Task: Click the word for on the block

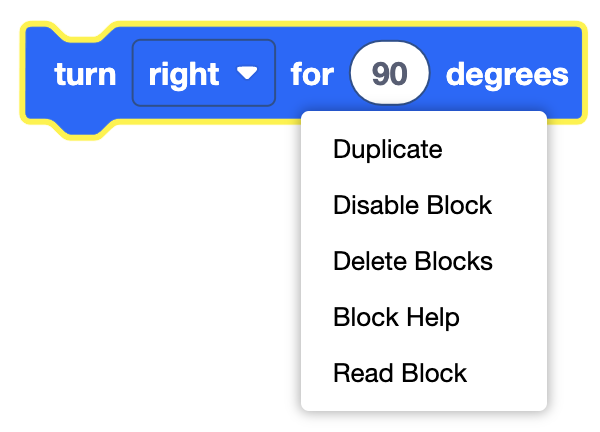Action: point(312,74)
